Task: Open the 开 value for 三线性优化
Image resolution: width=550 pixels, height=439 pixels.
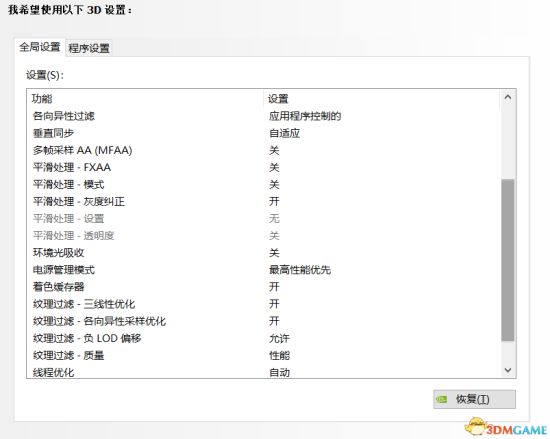Action: [274, 304]
